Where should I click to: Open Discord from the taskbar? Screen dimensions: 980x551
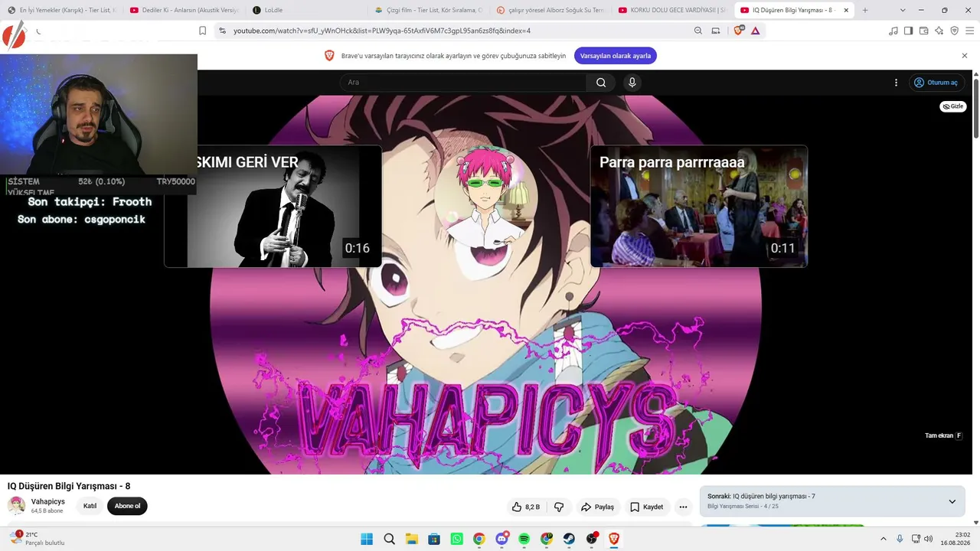tap(501, 539)
